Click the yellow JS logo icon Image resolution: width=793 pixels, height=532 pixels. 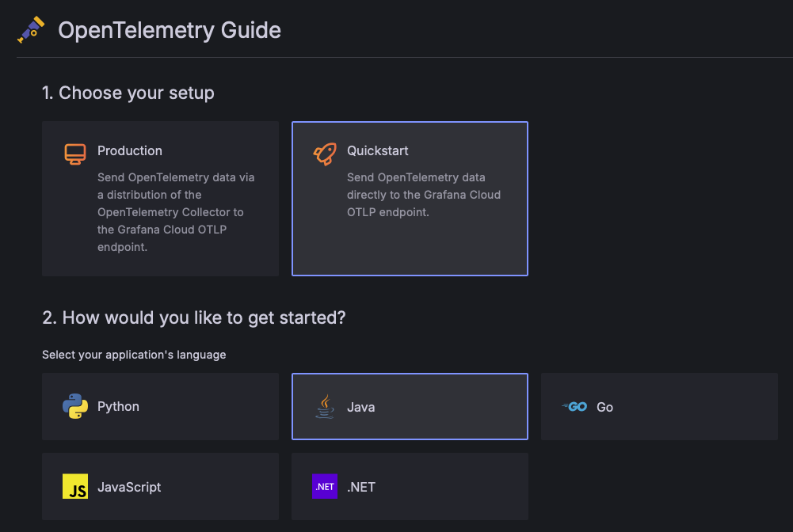point(75,487)
